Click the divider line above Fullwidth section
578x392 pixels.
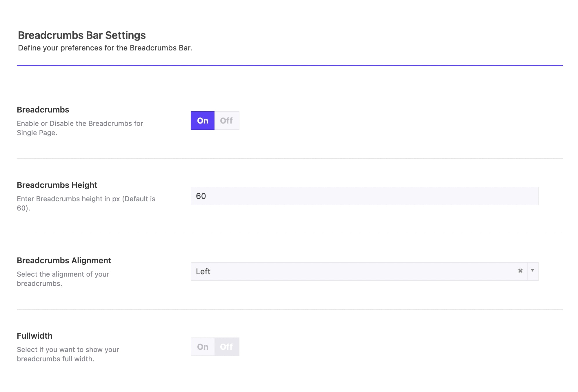tap(289, 309)
